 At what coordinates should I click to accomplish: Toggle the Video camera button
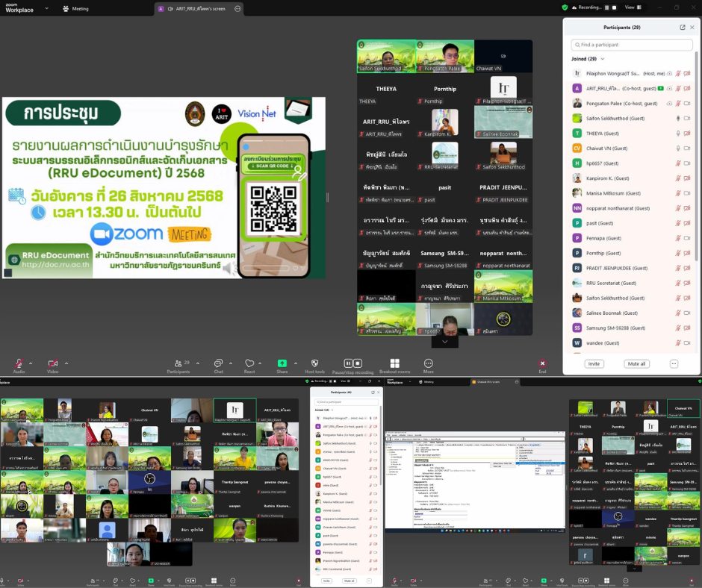[52, 363]
